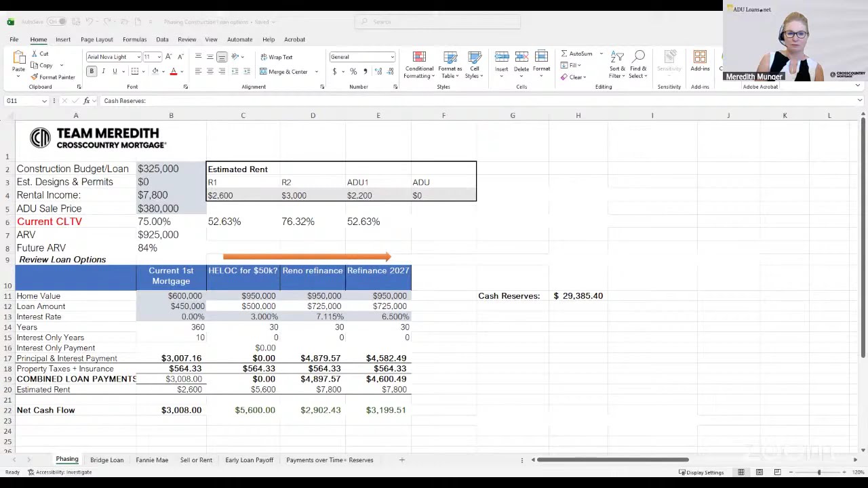Open the Clear dropdown

click(x=573, y=77)
